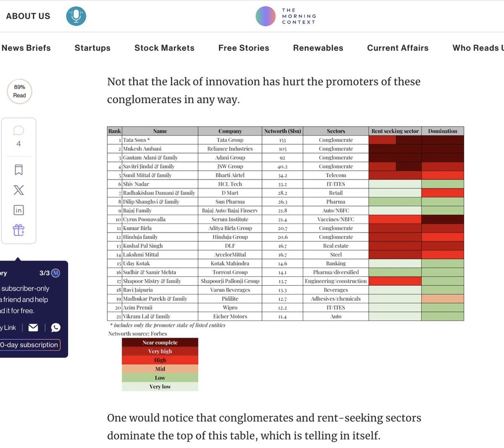The image size is (504, 448).
Task: Click the gift article icon
Action: pos(19,230)
